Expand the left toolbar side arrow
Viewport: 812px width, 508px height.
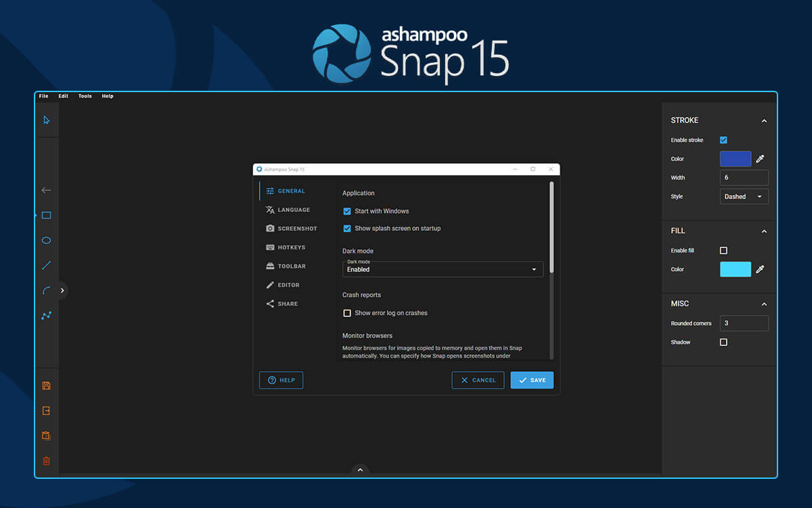[x=62, y=291]
